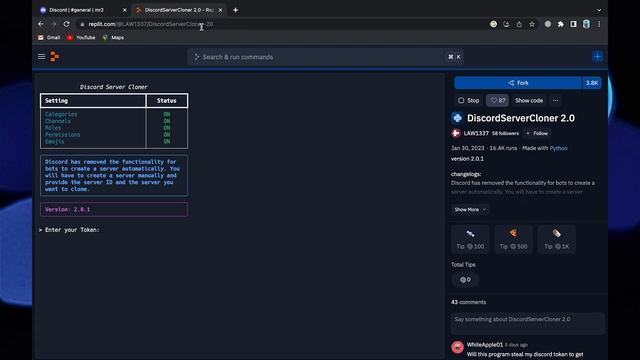Viewport: 640px width, 360px height.
Task: Like the repl with the heart button
Action: (497, 100)
